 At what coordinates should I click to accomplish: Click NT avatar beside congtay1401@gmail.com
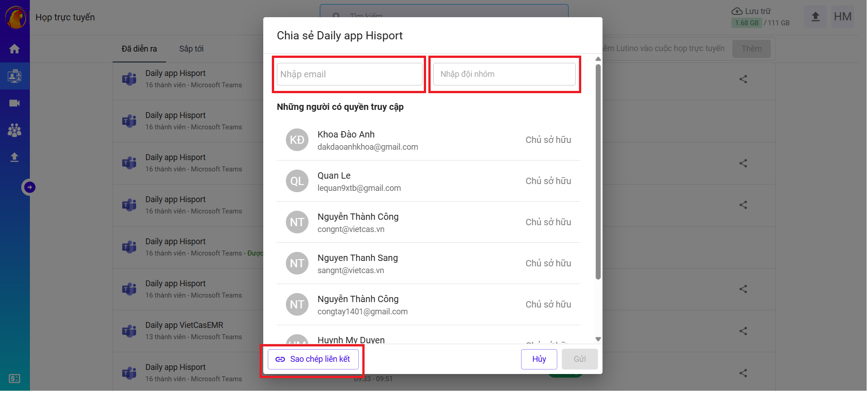click(x=297, y=305)
